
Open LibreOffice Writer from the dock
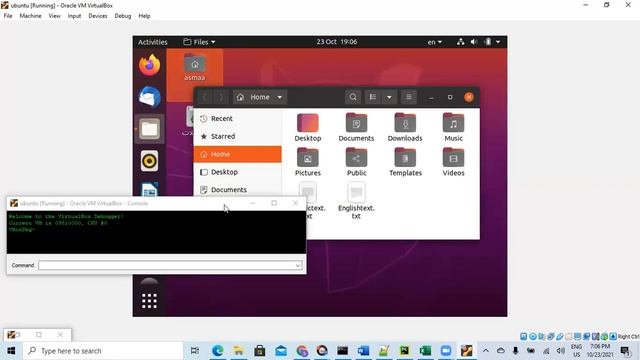149,189
